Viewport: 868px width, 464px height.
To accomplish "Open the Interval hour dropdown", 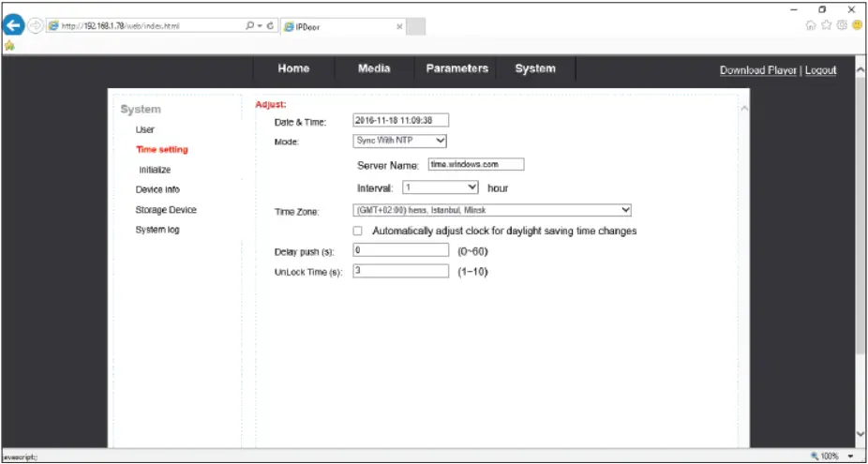I will click(440, 187).
